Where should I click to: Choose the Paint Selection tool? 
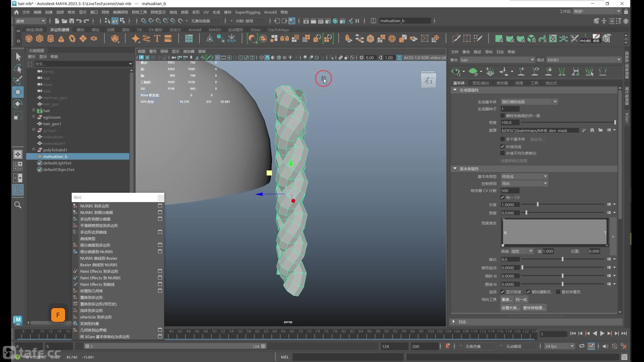[18, 80]
